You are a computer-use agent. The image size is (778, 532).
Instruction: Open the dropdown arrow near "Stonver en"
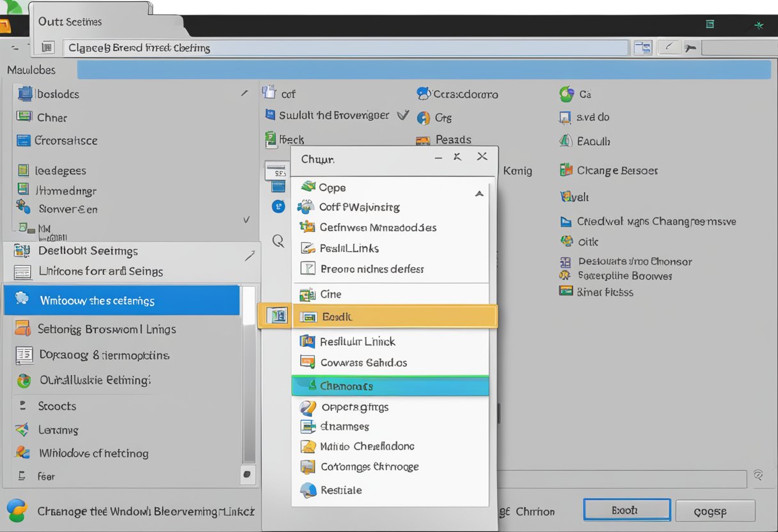[x=246, y=219]
